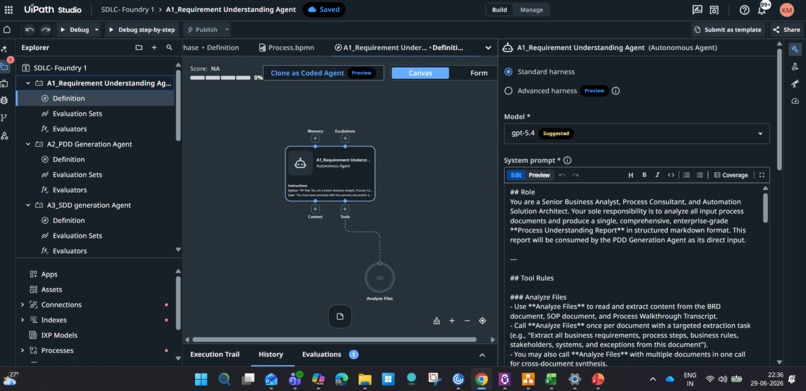Viewport: 806px width, 391px height.
Task: Switch to Manage mode
Action: 531,10
